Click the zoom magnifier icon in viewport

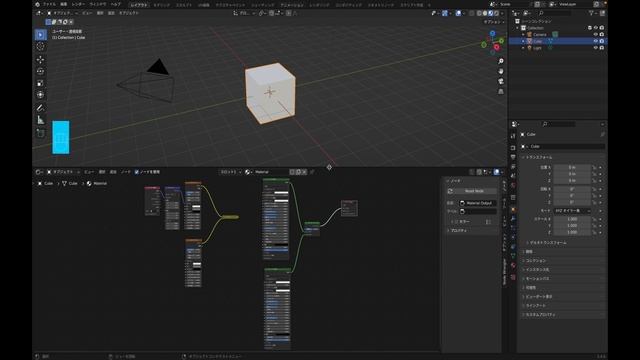coord(501,61)
